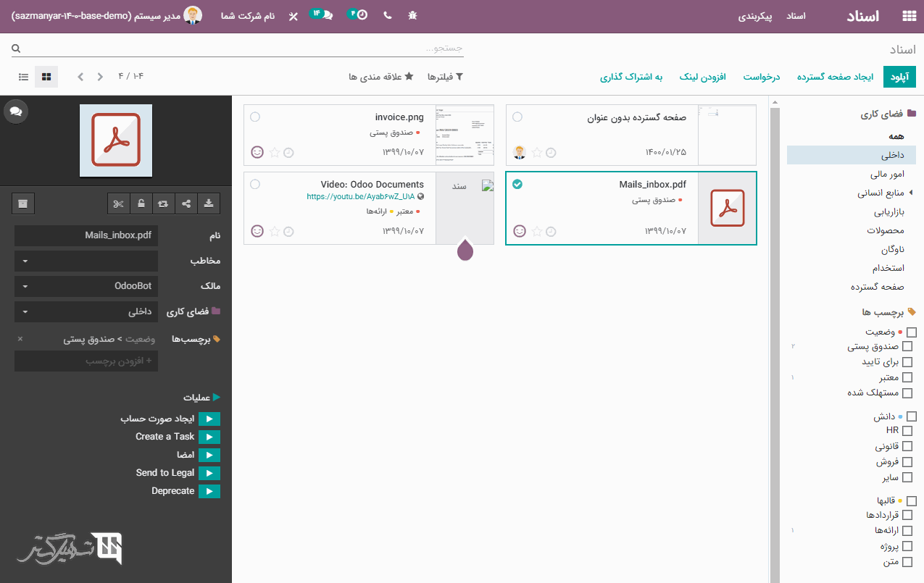Click the lock icon in document panel
The image size is (924, 583).
141,204
